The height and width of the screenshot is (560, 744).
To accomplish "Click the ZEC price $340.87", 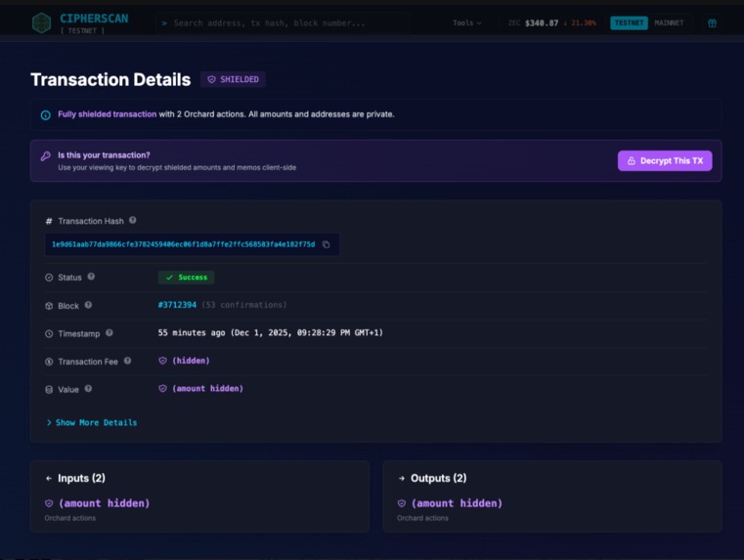I will [x=542, y=22].
